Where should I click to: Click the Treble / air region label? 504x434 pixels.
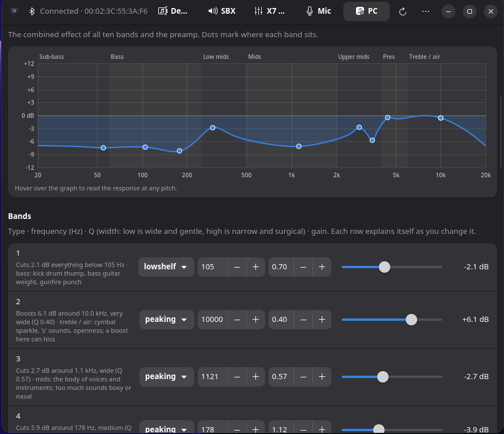[x=424, y=57]
